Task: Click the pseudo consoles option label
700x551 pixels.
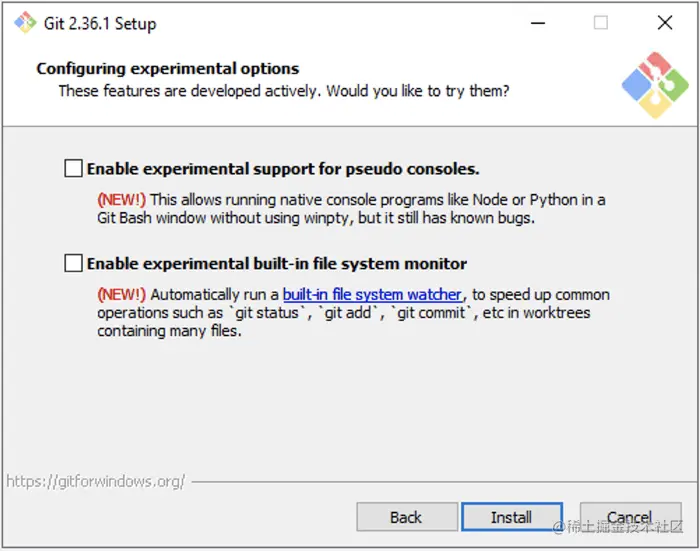Action: click(283, 169)
